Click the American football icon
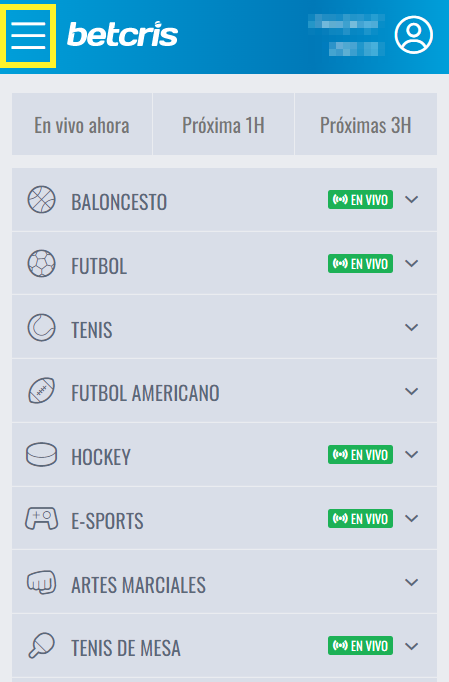 41,391
